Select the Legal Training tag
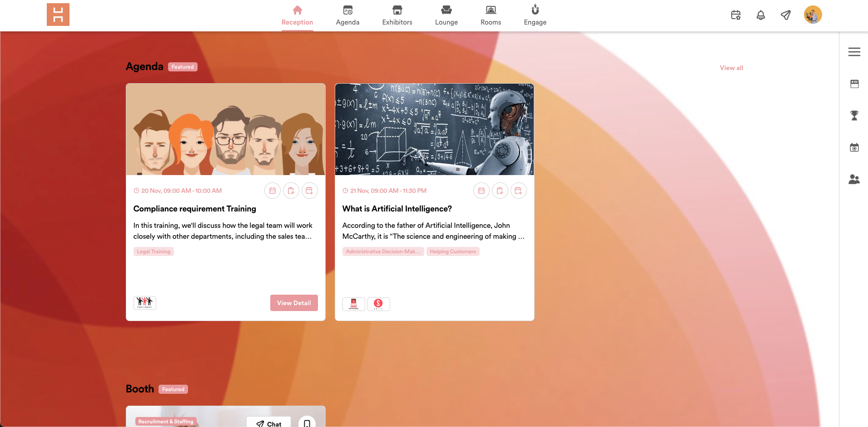868x427 pixels. tap(154, 251)
